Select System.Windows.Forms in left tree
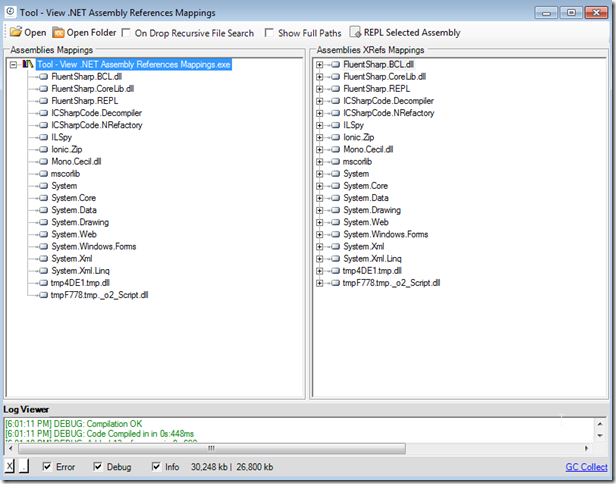 [x=94, y=247]
